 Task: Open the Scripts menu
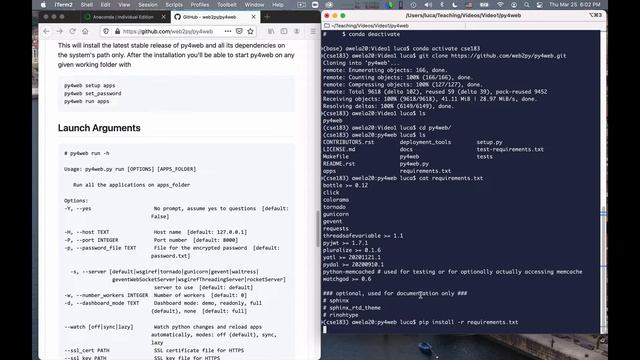(x=174, y=5)
